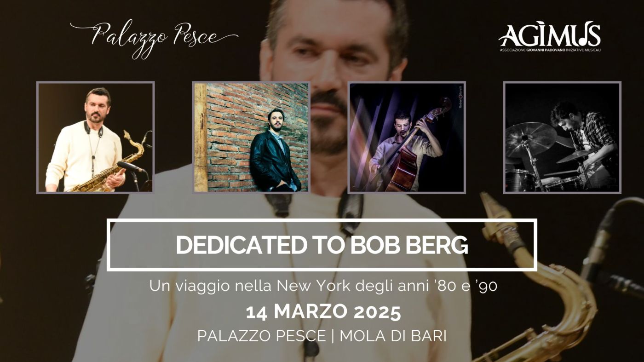
Task: Open the double bass player thumbnail
Action: tap(407, 137)
